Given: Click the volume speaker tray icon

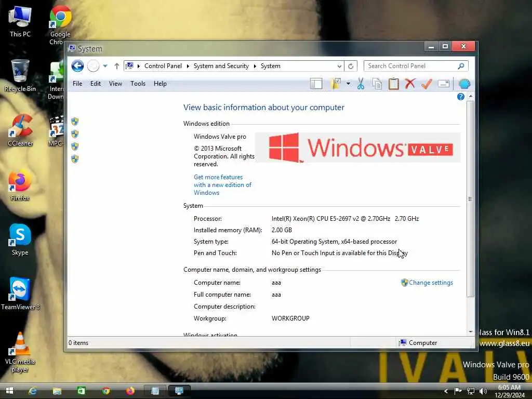Looking at the screenshot, I should click(x=483, y=391).
